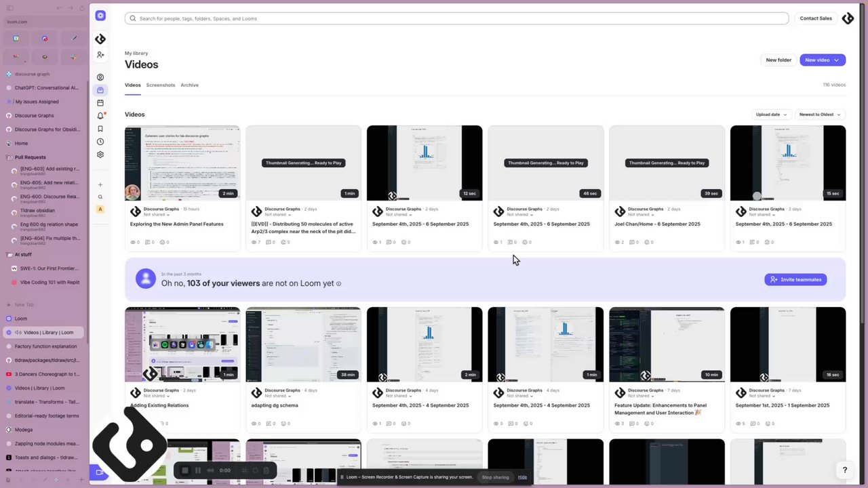The width and height of the screenshot is (868, 488).
Task: Open the New Tab entry in browser sidebar
Action: pyautogui.click(x=45, y=305)
